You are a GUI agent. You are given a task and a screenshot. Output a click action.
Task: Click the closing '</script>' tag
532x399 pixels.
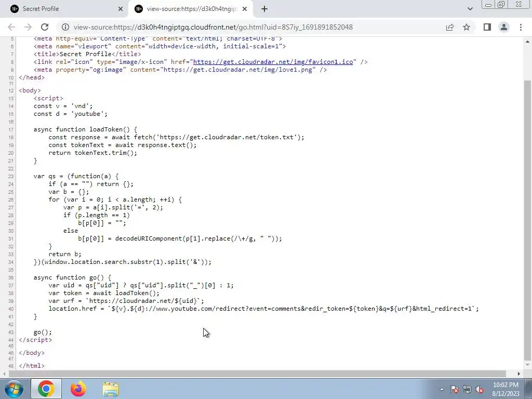pyautogui.click(x=35, y=340)
